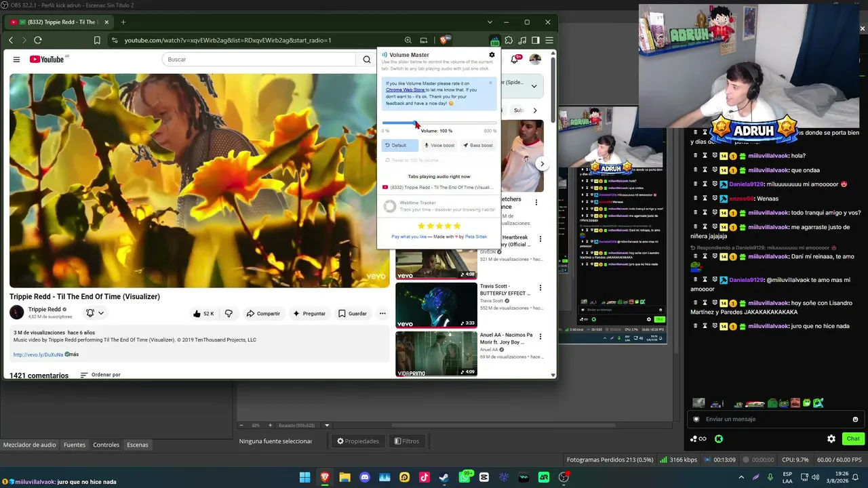Open the Chrome Web Store link
868x488 pixels.
coord(406,90)
